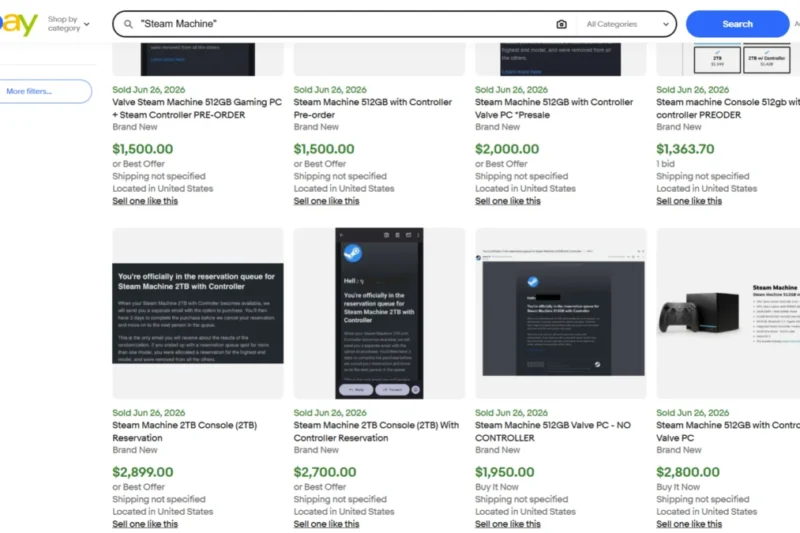Screen dimensions: 800x533
Task: Click the $2,700.00 price text
Action: click(x=325, y=472)
